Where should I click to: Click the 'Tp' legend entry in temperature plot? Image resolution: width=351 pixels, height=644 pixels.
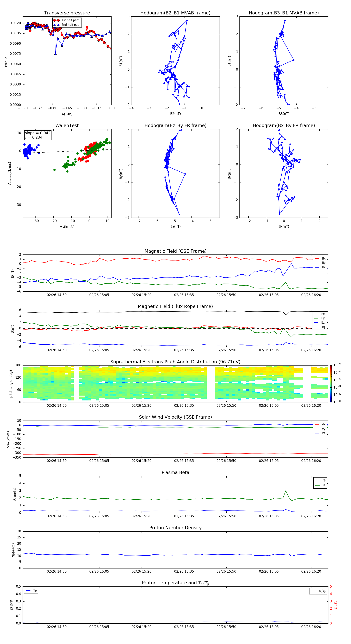(31, 591)
